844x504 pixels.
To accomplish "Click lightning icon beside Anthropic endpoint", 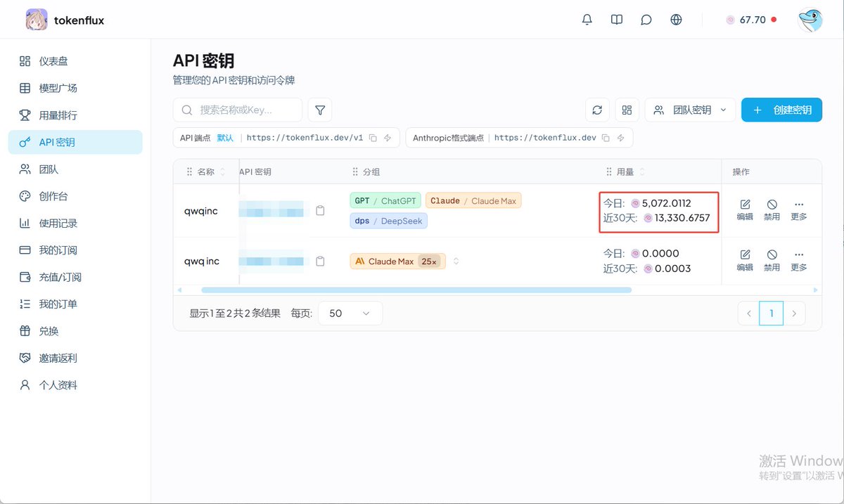I will point(620,138).
